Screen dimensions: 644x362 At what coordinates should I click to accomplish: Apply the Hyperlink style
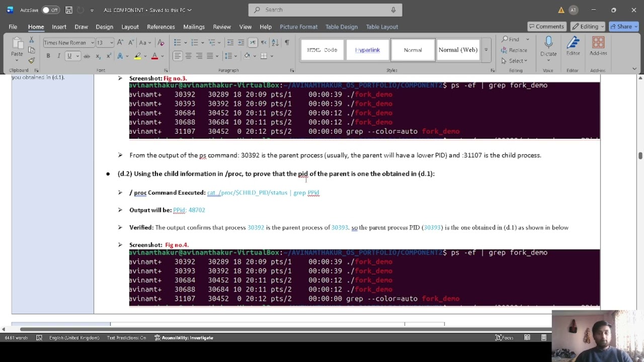click(367, 50)
